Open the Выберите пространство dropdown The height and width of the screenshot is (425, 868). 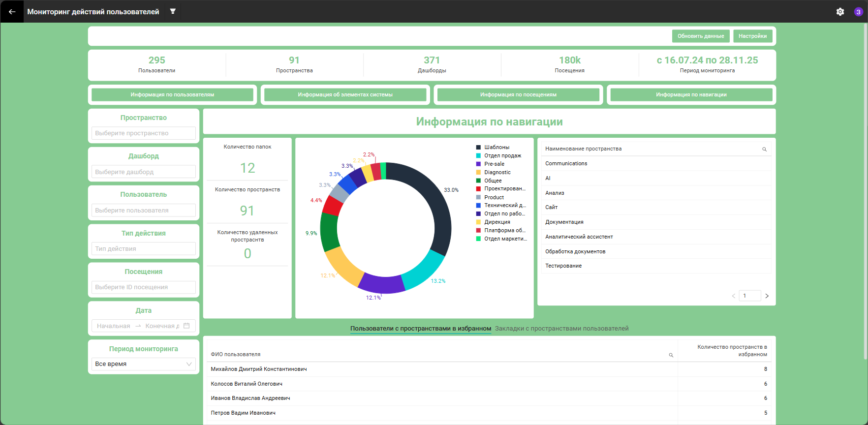(x=144, y=133)
